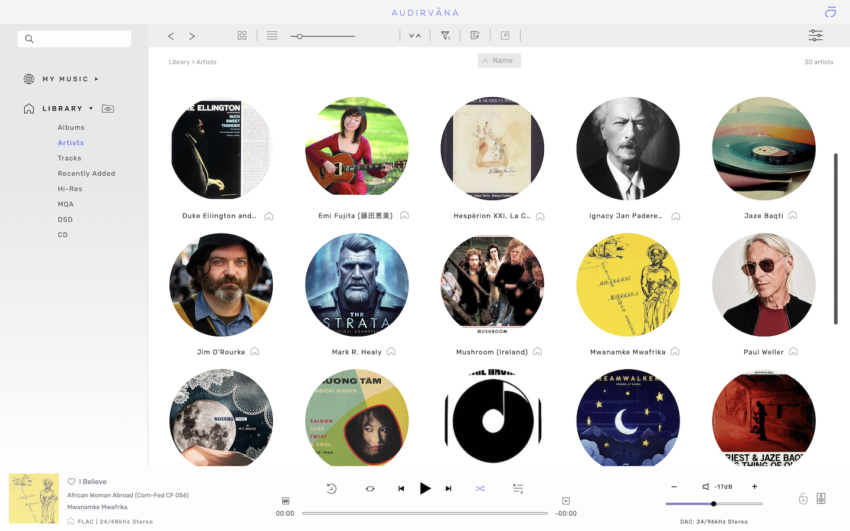Skip to previous track
Image resolution: width=850 pixels, height=531 pixels.
click(x=401, y=489)
